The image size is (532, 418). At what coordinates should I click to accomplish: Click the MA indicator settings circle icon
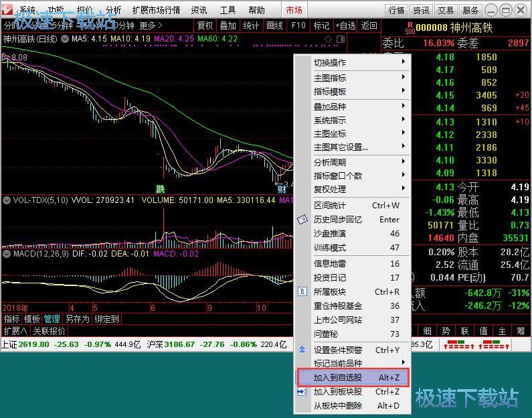tap(64, 39)
